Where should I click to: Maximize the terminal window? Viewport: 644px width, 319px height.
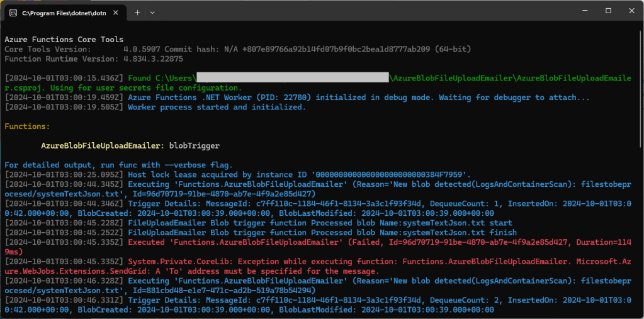point(608,11)
